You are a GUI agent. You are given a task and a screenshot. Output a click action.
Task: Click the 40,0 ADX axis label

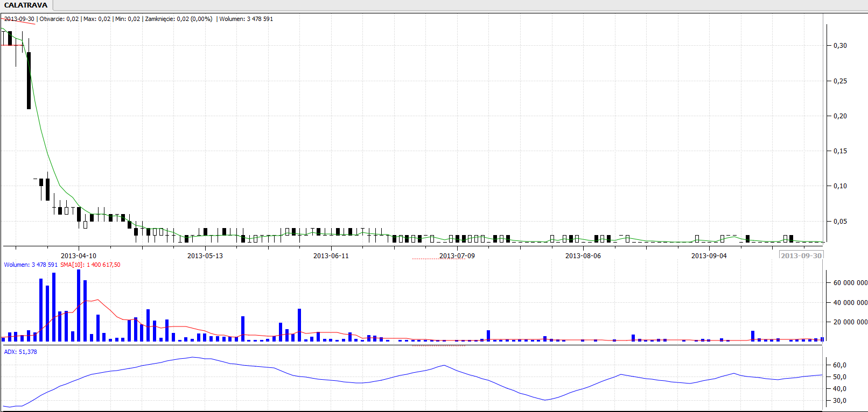tap(840, 389)
